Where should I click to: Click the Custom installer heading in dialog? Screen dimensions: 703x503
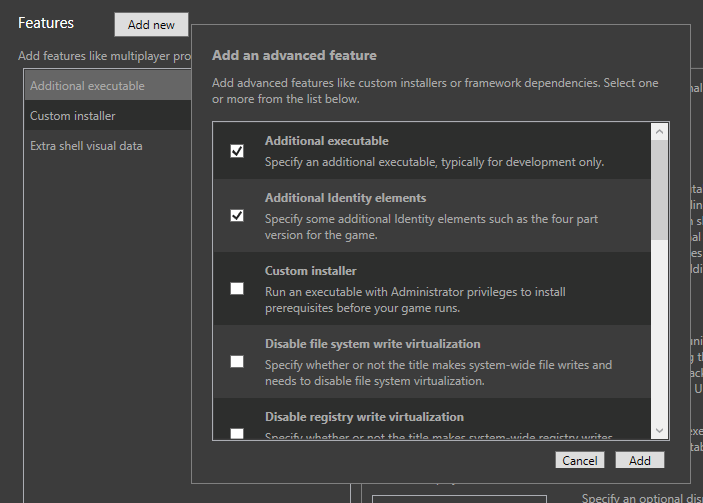311,271
